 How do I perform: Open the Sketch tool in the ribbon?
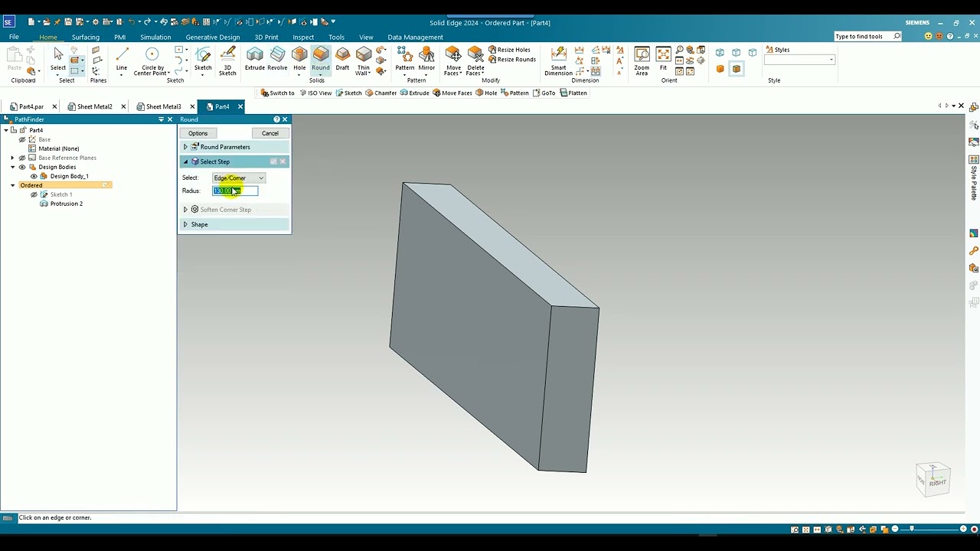click(x=203, y=59)
